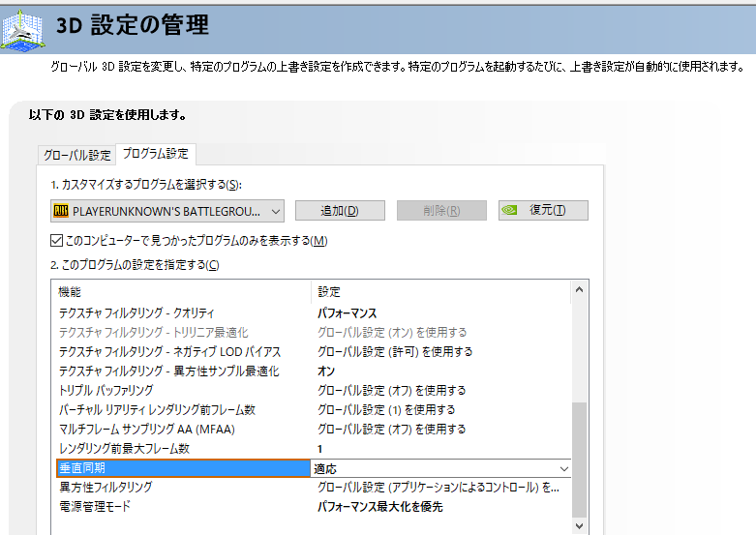Open the PLAYERUNKNOWN'S BATTLEGROUNDS program dropdown

tap(167, 211)
